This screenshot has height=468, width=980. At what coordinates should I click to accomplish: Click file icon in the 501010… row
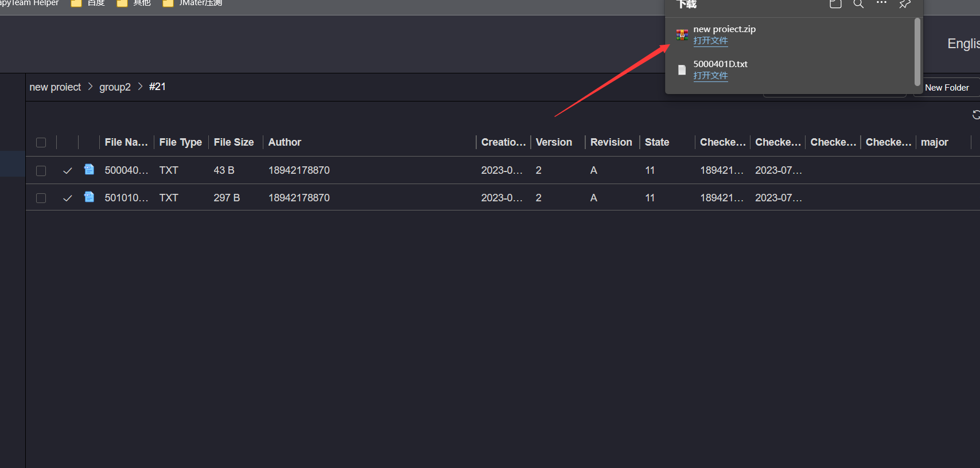pos(89,197)
